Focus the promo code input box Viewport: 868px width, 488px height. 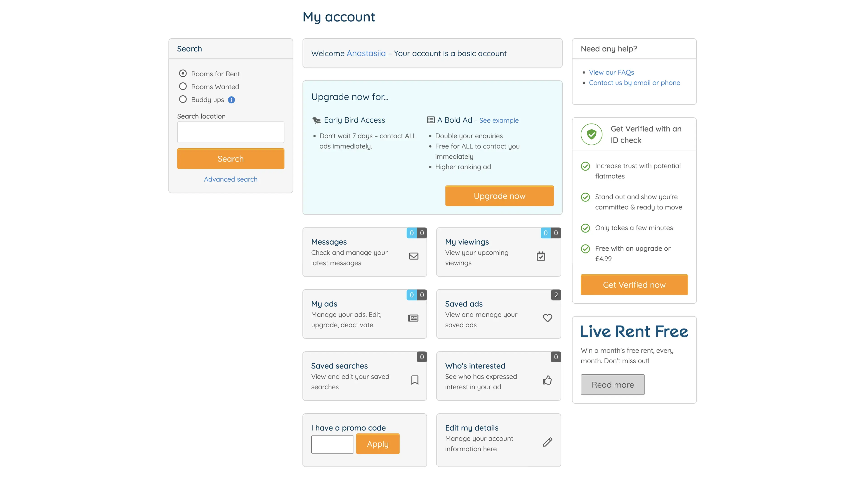(x=332, y=445)
